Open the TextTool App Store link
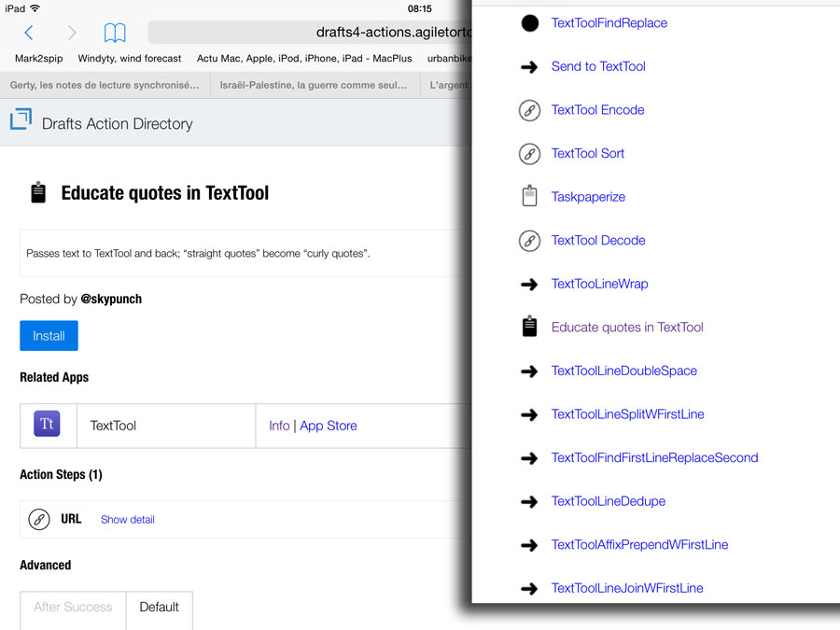 click(x=329, y=426)
